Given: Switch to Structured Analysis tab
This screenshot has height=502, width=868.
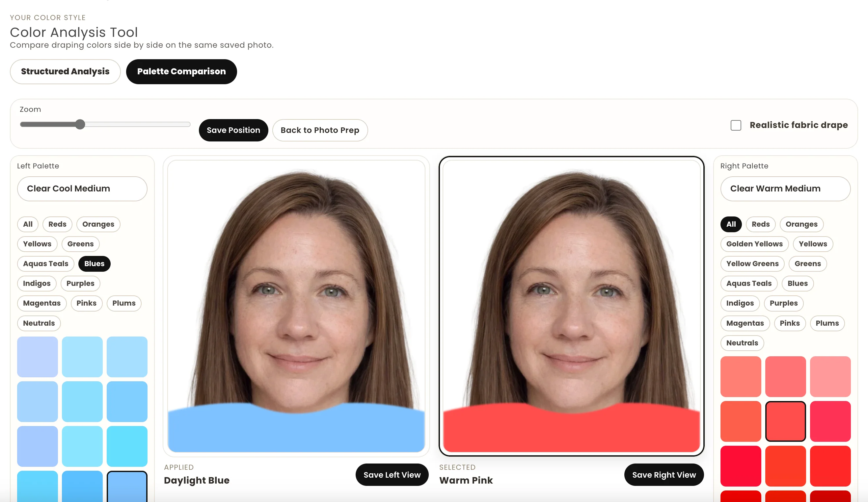Looking at the screenshot, I should 65,72.
